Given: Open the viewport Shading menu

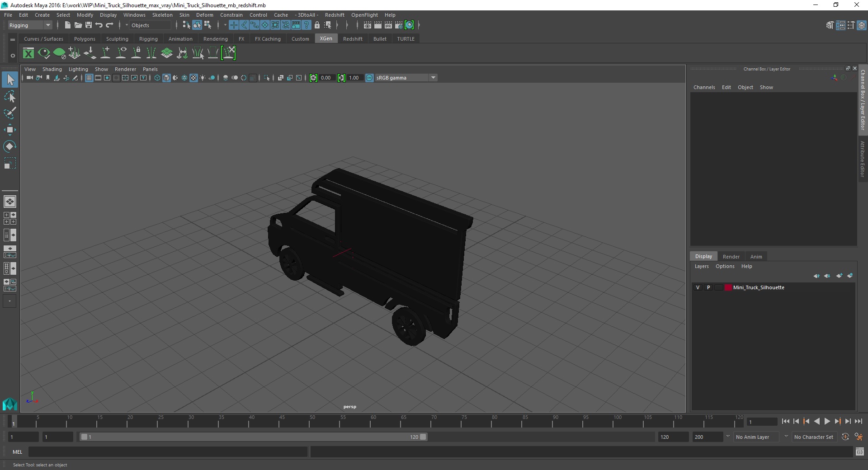Looking at the screenshot, I should [x=52, y=69].
